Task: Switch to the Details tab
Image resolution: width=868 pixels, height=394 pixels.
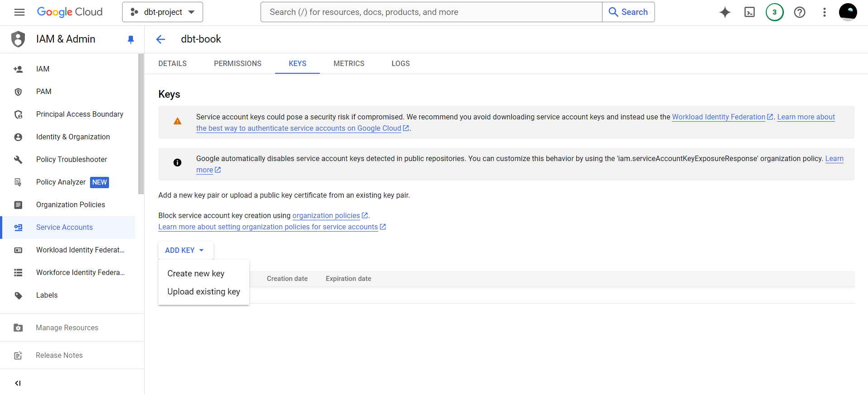Action: click(x=172, y=64)
